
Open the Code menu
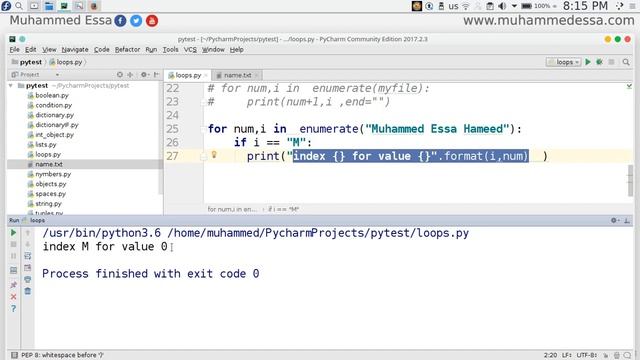[102, 49]
